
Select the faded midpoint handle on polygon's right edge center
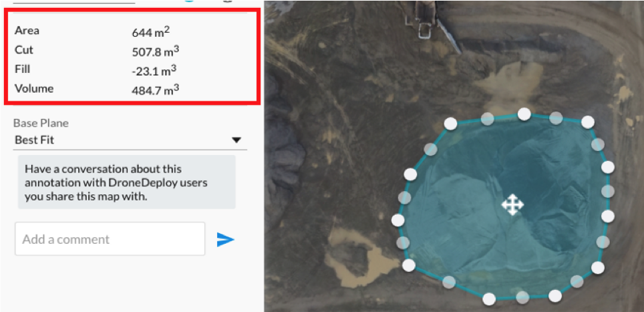click(x=608, y=191)
